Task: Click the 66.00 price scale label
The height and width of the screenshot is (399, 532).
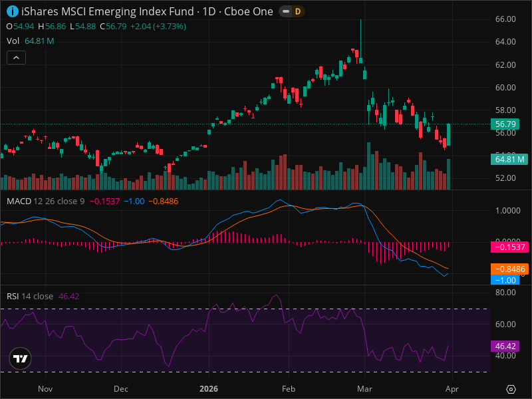Action: [x=505, y=19]
